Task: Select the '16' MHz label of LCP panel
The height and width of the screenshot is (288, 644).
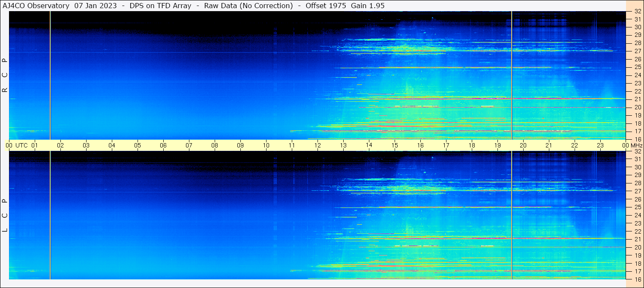Action: coord(638,279)
